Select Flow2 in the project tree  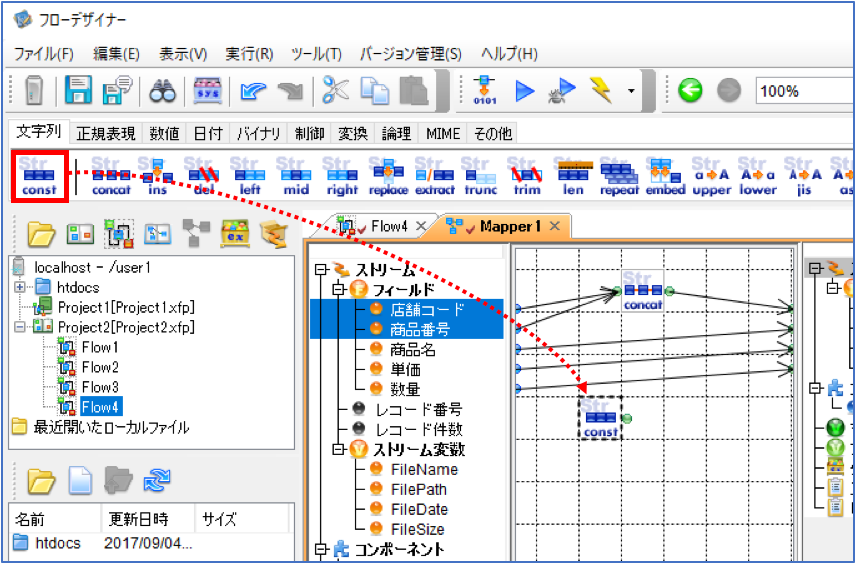coord(100,367)
